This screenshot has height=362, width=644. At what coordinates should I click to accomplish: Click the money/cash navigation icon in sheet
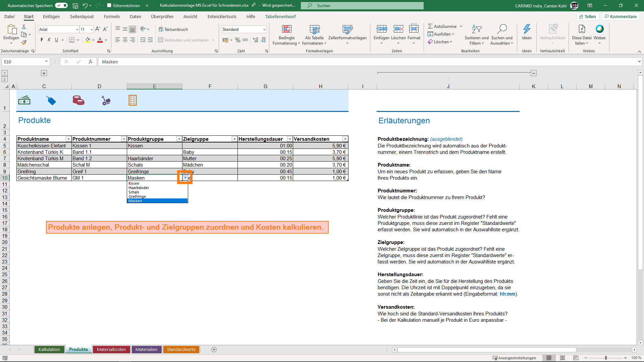click(x=24, y=100)
